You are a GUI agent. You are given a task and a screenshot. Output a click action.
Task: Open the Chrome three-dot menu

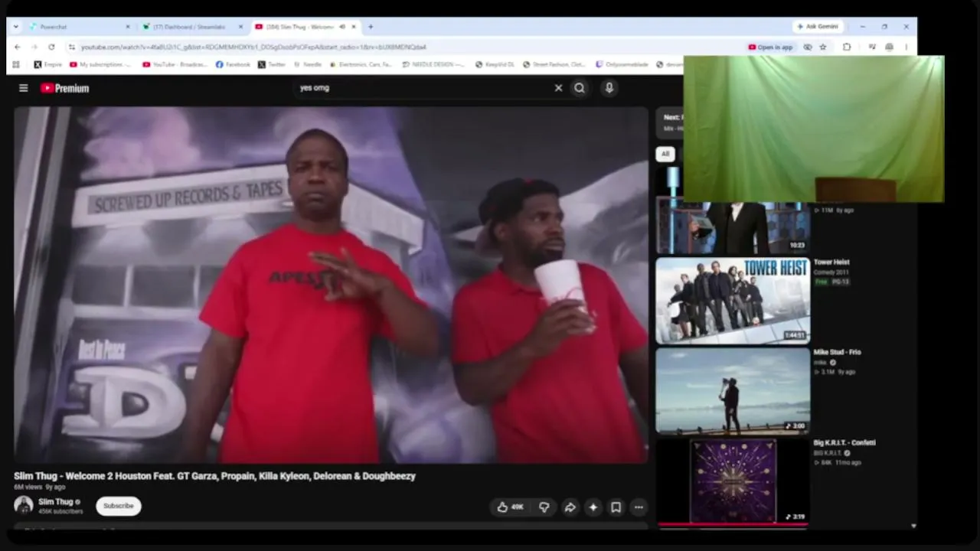(x=906, y=47)
